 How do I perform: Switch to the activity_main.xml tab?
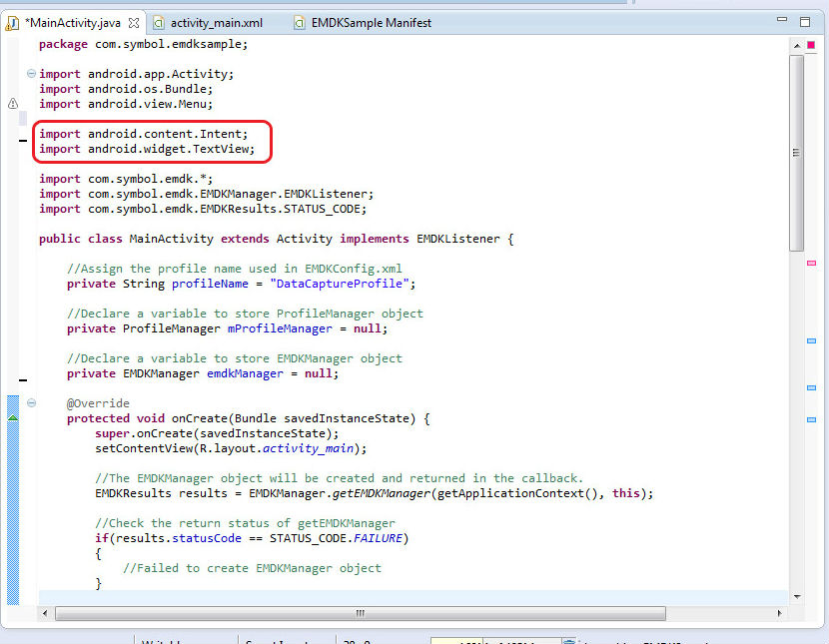click(x=216, y=22)
